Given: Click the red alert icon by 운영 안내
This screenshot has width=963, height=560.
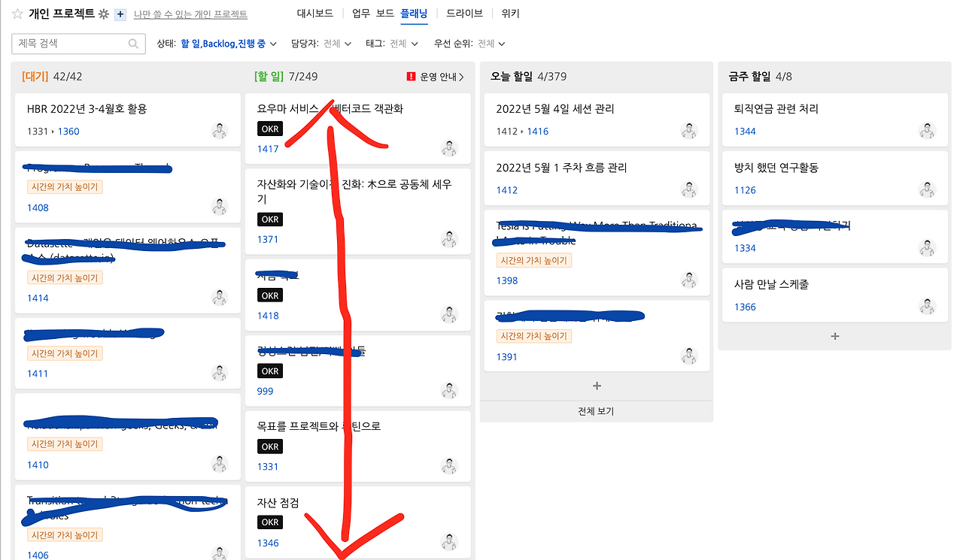Looking at the screenshot, I should click(x=411, y=77).
